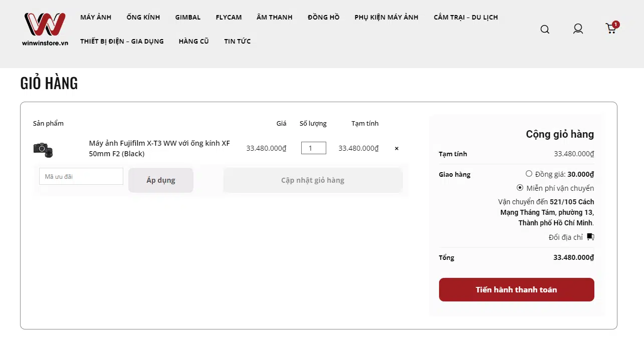
Task: Click the truck icon beside Đổi địa chỉ
Action: point(590,237)
